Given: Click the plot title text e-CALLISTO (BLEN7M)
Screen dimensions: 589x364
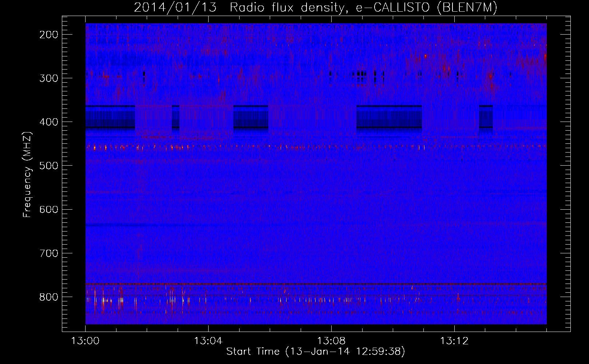Looking at the screenshot, I should (x=427, y=8).
